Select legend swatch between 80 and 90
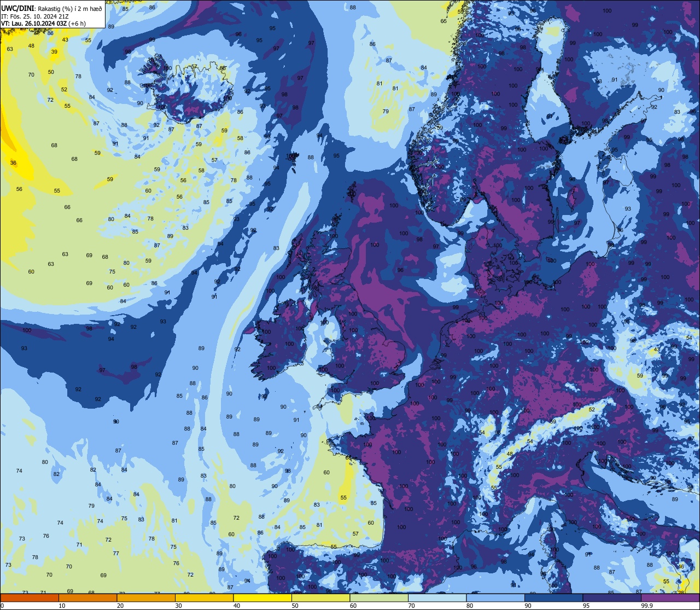700x610 pixels. [495, 597]
